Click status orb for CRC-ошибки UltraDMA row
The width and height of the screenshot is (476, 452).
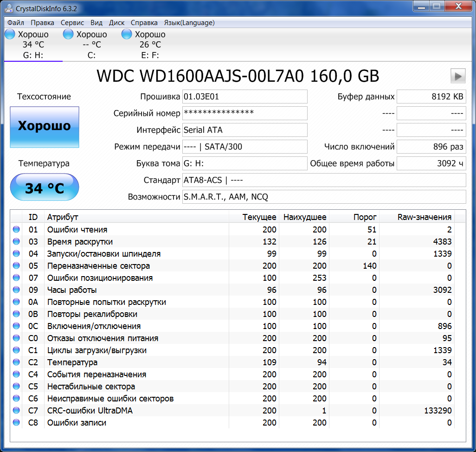pos(17,411)
